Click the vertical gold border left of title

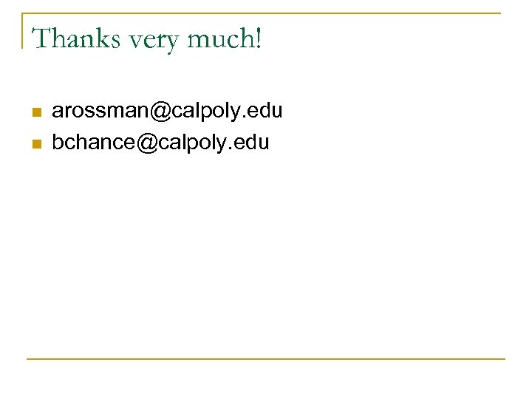point(23,31)
